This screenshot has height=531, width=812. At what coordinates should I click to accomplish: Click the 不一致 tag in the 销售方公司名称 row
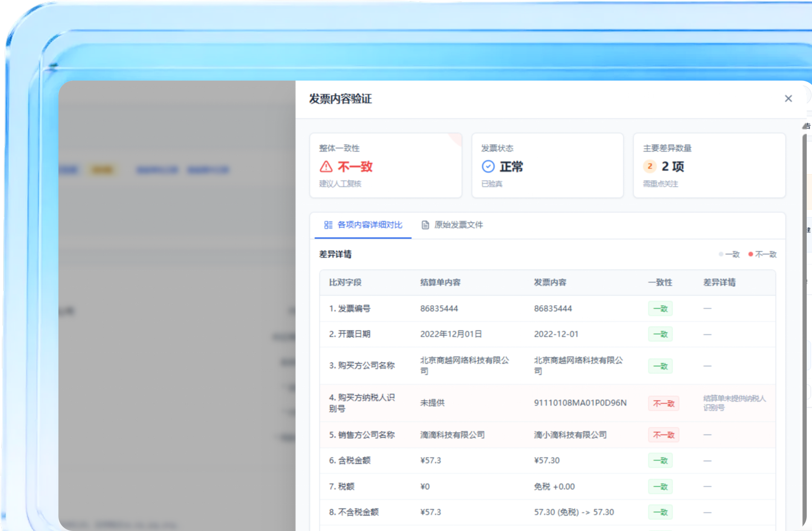click(664, 435)
